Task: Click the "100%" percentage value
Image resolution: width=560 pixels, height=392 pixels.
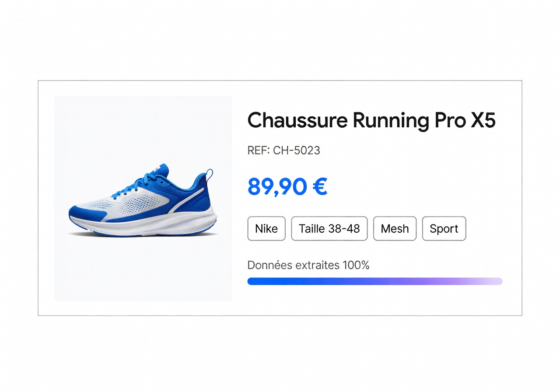Action: pos(356,265)
